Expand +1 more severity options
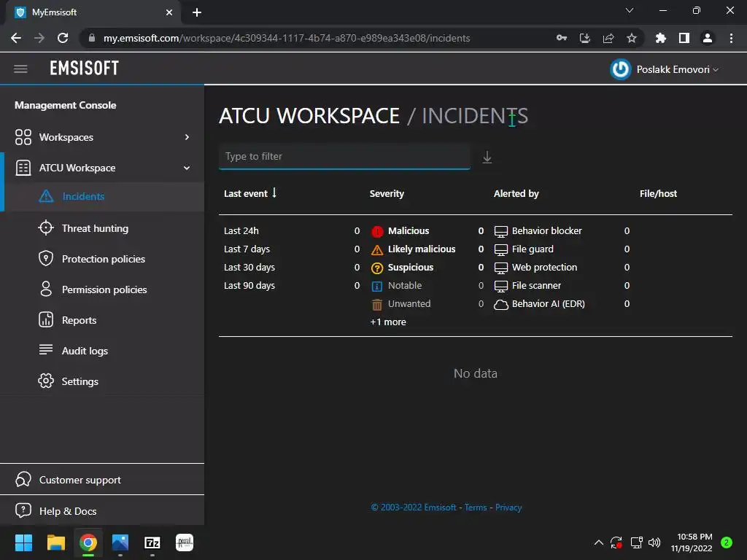747x560 pixels. [388, 322]
